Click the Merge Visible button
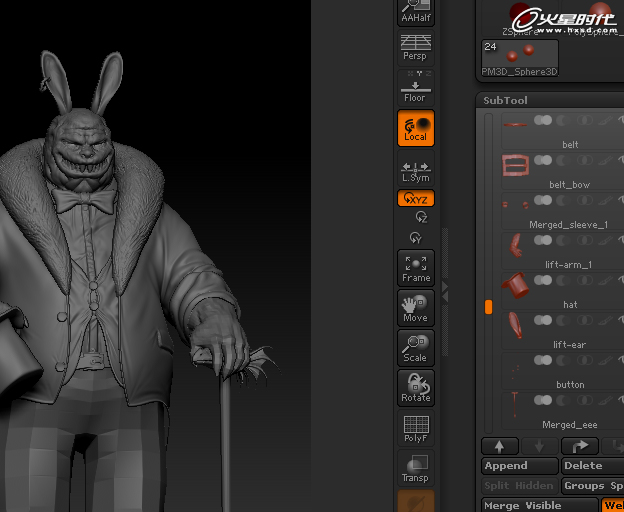Viewport: 624px width, 512px height. pyautogui.click(x=540, y=505)
